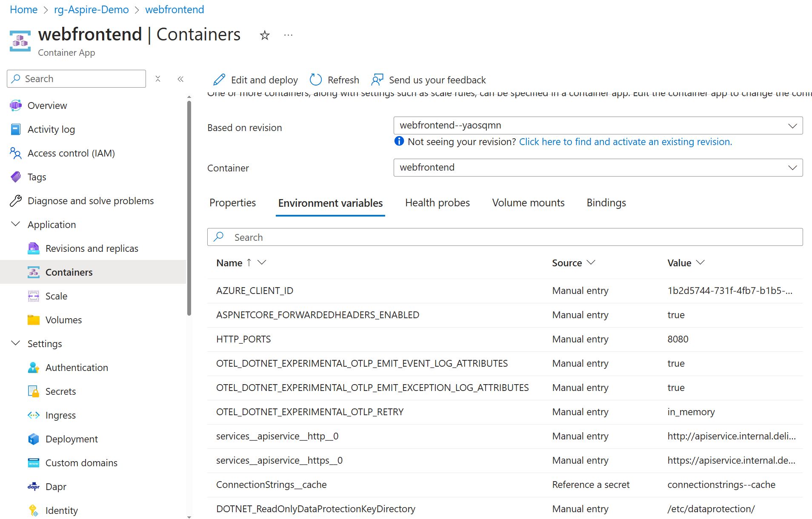Viewport: 812px width, 519px height.
Task: Click the Containers icon in sidebar
Action: point(34,272)
